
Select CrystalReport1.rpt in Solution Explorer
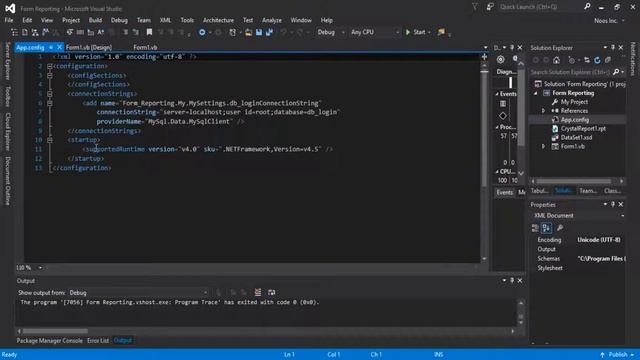(x=583, y=129)
